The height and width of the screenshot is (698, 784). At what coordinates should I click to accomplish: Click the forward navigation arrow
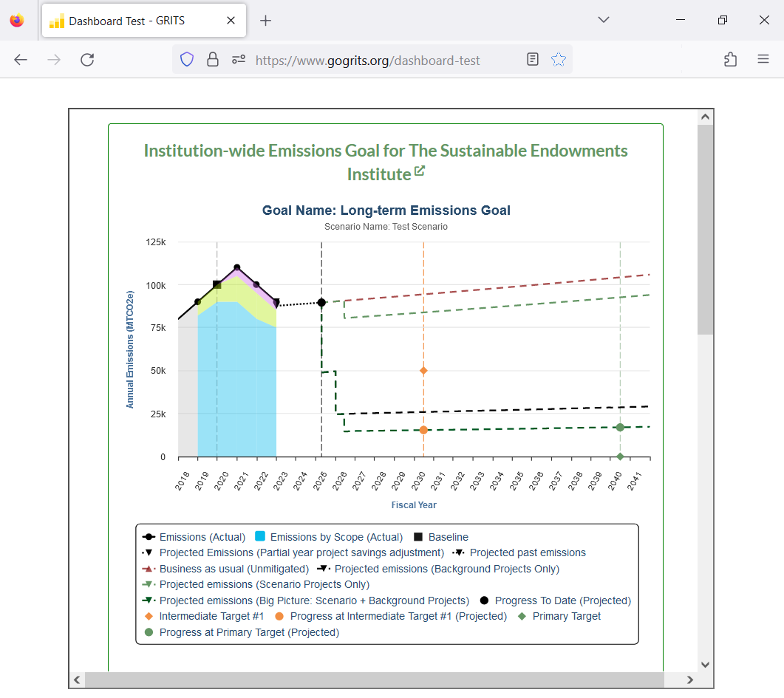point(54,60)
